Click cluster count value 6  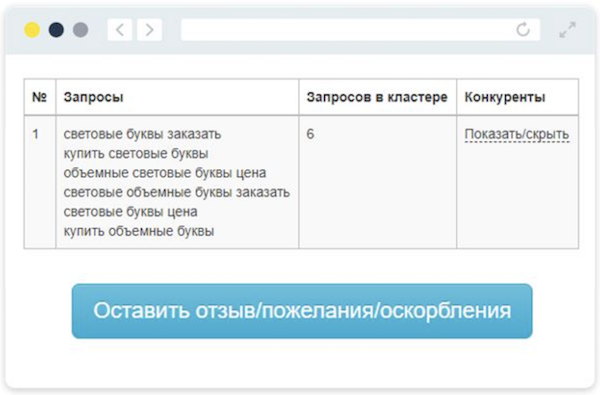pyautogui.click(x=310, y=134)
